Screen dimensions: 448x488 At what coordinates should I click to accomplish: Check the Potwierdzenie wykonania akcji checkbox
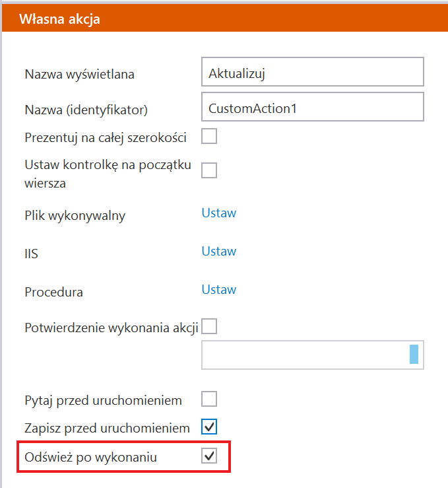click(209, 326)
